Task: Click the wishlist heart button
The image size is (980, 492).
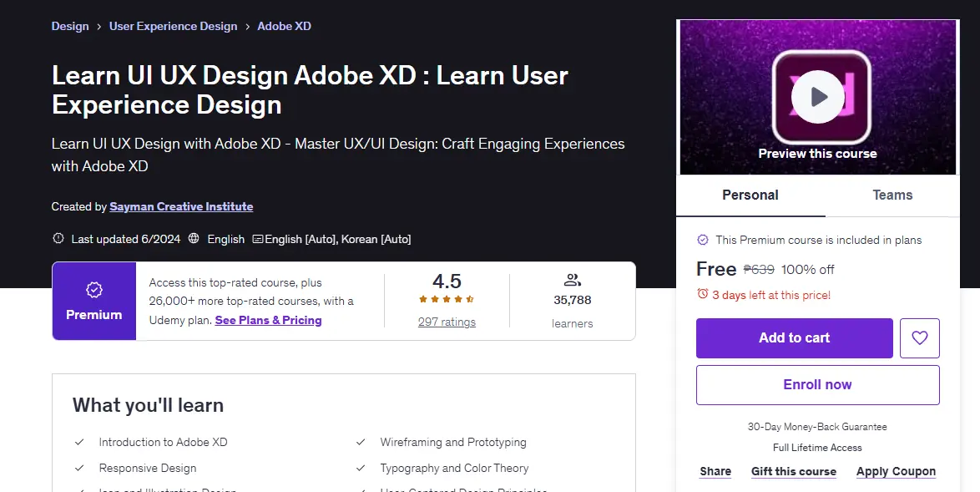Action: pyautogui.click(x=919, y=338)
